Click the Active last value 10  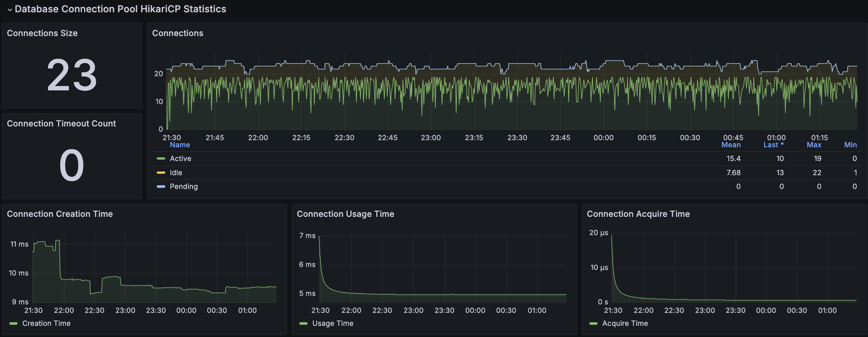tap(780, 158)
